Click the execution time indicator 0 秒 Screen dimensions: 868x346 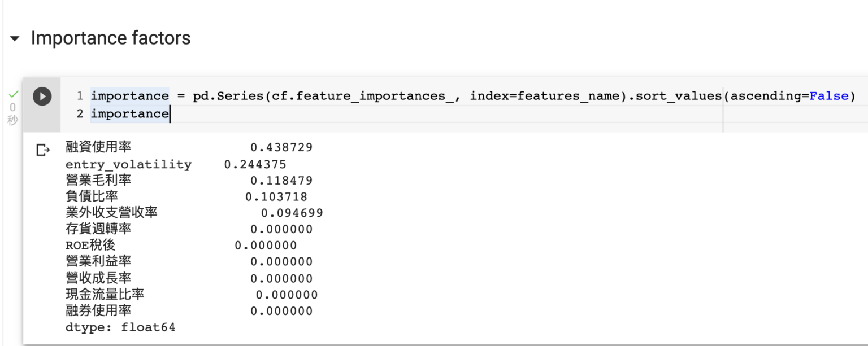[12, 113]
